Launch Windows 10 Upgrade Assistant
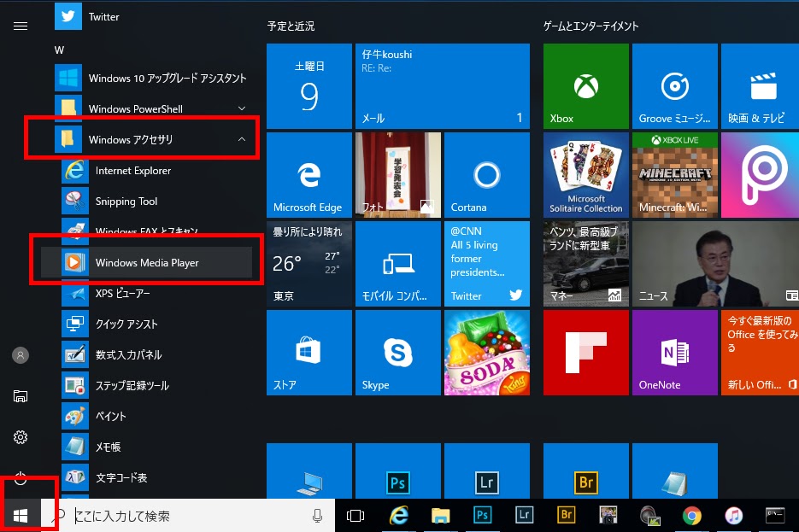 pos(153,78)
